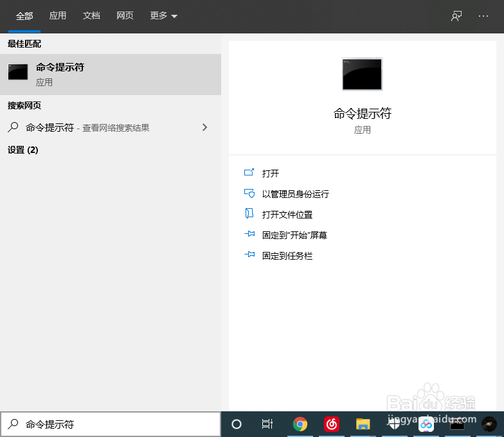The height and width of the screenshot is (437, 504).
Task: Open the command prompt taskbar icon
Action: (457, 425)
